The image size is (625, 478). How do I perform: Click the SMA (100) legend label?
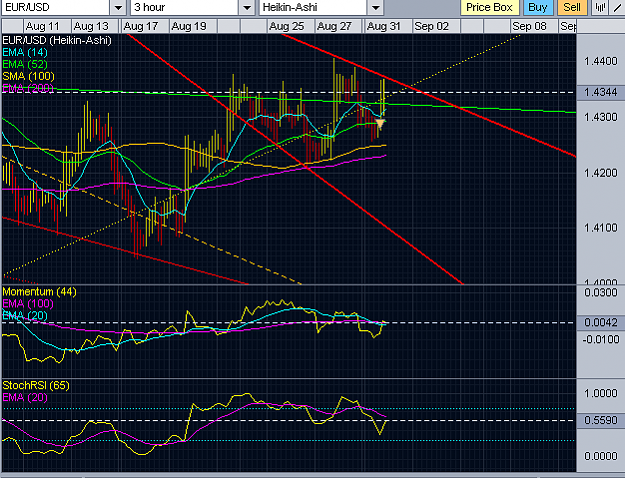[28, 76]
